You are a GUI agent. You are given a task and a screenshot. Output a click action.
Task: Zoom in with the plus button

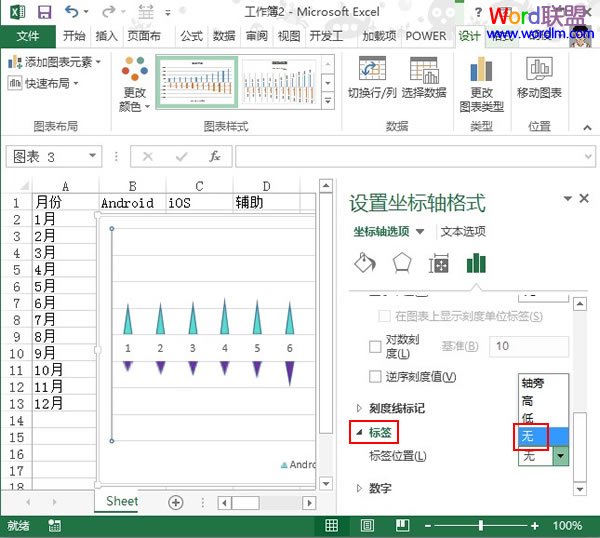click(x=535, y=525)
